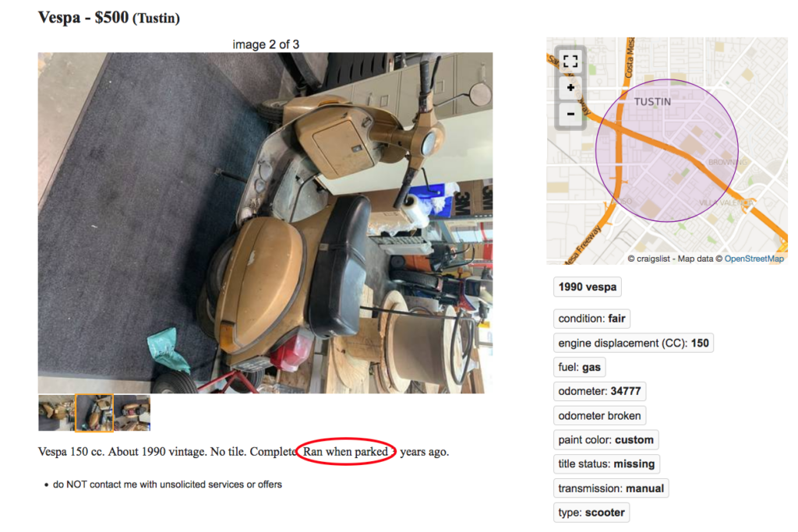This screenshot has height=532, width=798.
Task: Click the Tustin label on the map
Action: coord(652,102)
